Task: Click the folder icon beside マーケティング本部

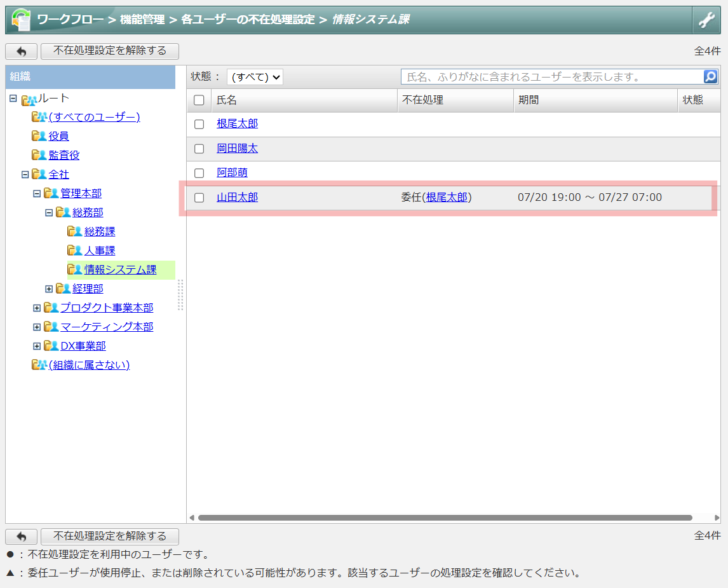Action: pyautogui.click(x=51, y=327)
